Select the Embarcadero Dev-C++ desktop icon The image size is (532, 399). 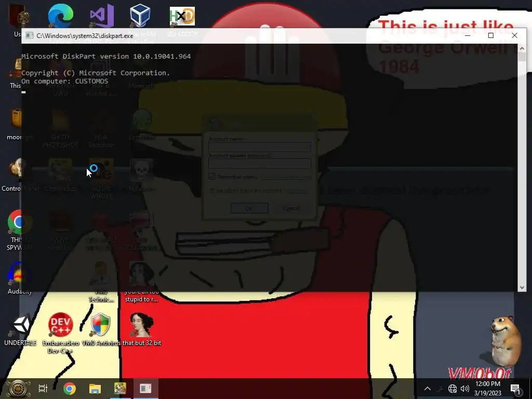(x=61, y=325)
